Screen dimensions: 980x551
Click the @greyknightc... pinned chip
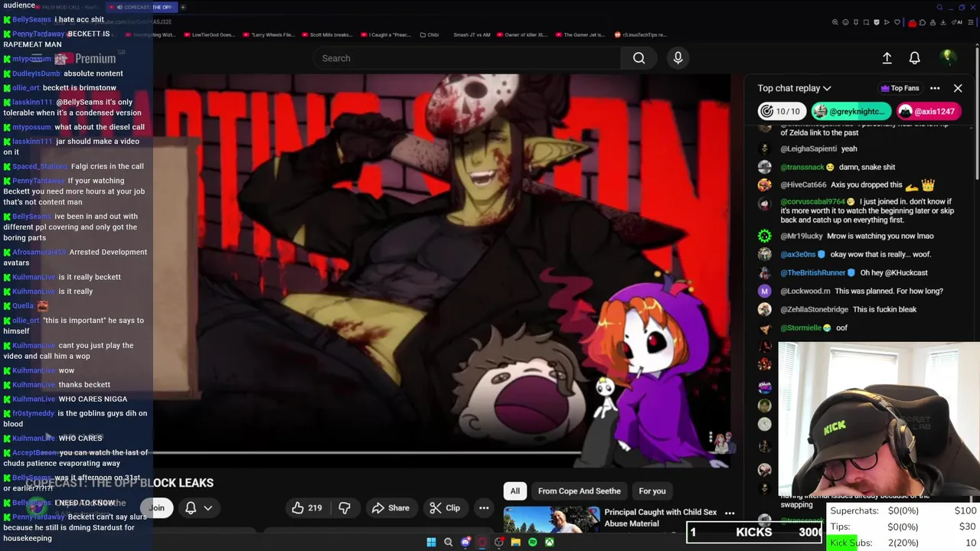tap(851, 111)
